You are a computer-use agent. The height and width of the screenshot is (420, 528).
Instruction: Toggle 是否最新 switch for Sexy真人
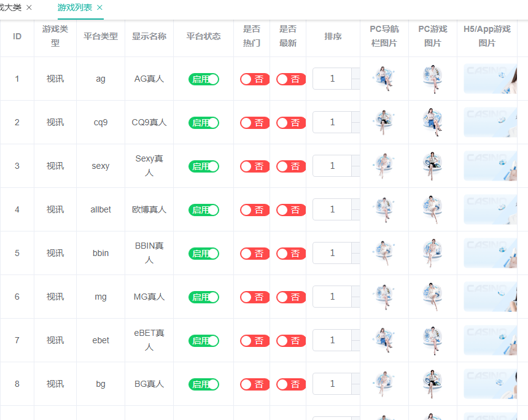pos(291,166)
